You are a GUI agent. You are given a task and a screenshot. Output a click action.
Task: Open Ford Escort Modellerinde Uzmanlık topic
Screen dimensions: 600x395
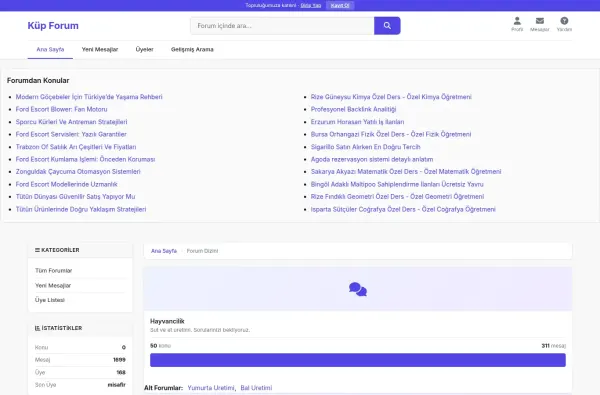(x=66, y=184)
